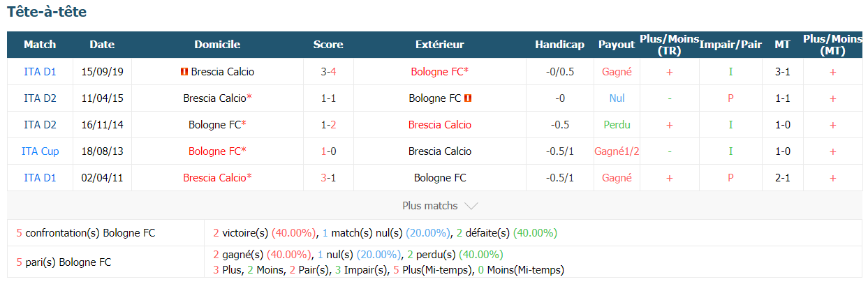Click the red card icon beside Brescia Calcio
The image size is (868, 284).
tap(184, 72)
